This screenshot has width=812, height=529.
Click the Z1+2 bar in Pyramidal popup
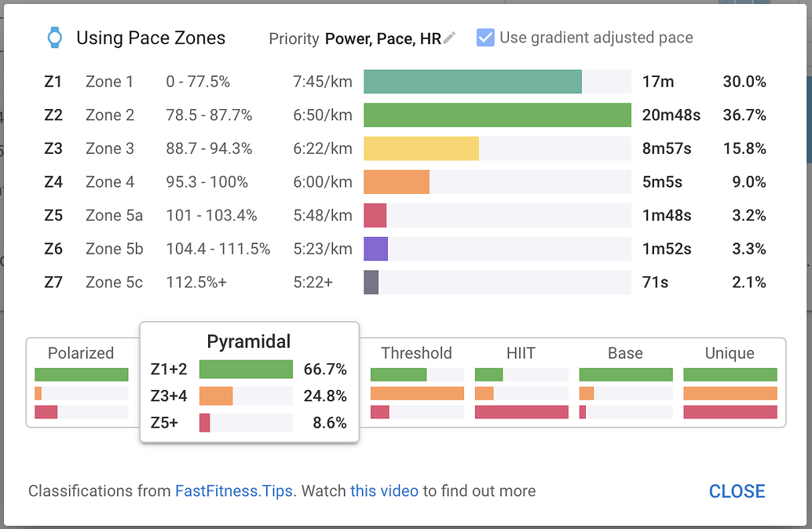pyautogui.click(x=245, y=369)
